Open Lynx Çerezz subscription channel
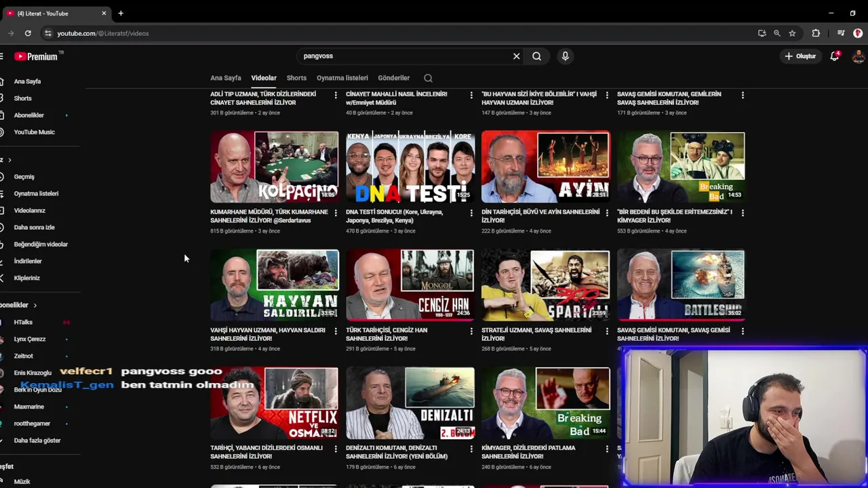Screen dimensions: 868x488 point(30,340)
